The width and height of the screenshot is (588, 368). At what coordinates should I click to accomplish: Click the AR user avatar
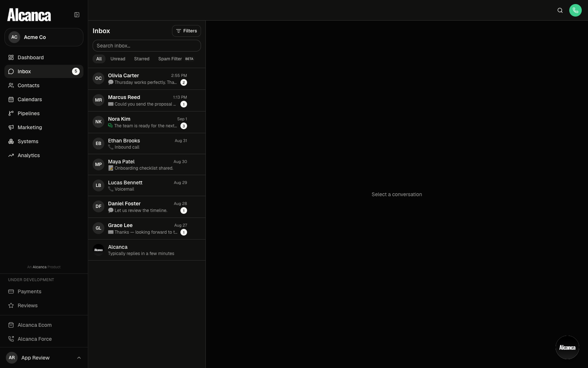click(x=12, y=358)
